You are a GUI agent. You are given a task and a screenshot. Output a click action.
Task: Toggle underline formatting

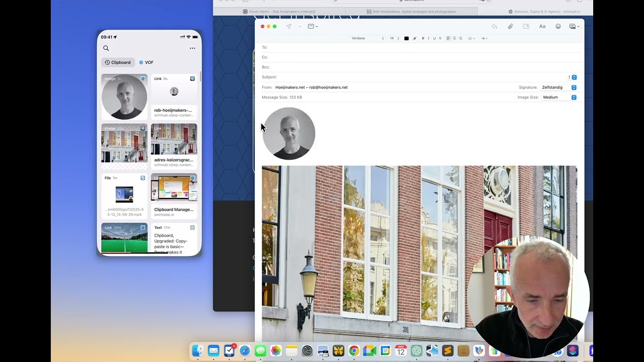tap(434, 38)
